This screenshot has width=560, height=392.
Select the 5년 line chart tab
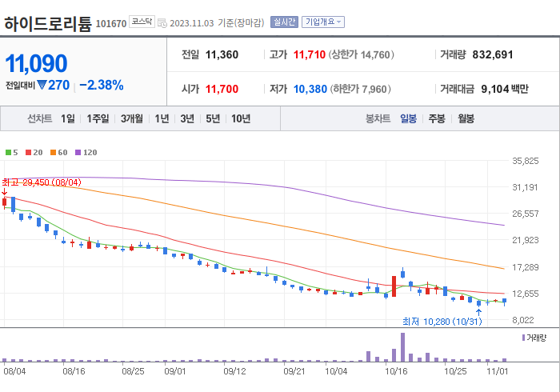point(213,118)
